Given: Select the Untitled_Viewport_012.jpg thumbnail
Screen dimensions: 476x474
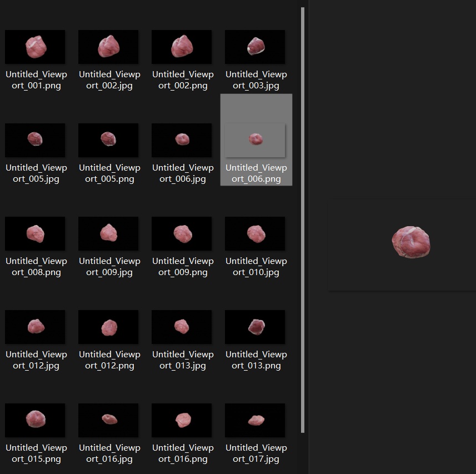Looking at the screenshot, I should coord(35,327).
